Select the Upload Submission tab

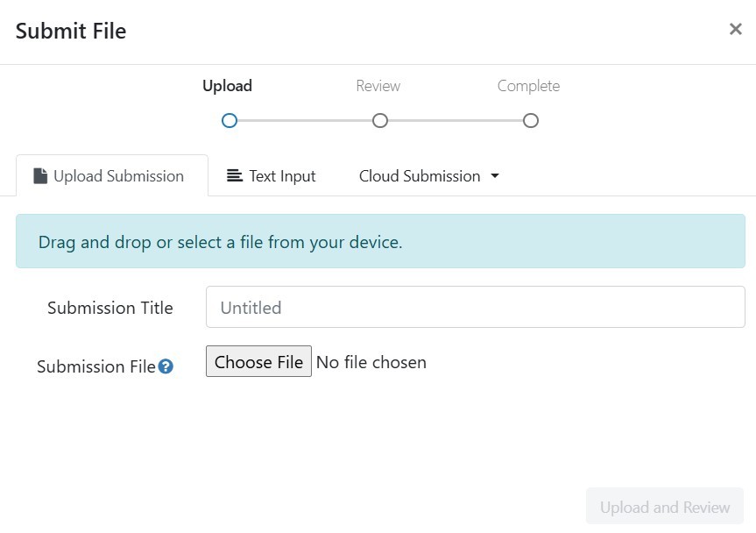[x=112, y=175]
